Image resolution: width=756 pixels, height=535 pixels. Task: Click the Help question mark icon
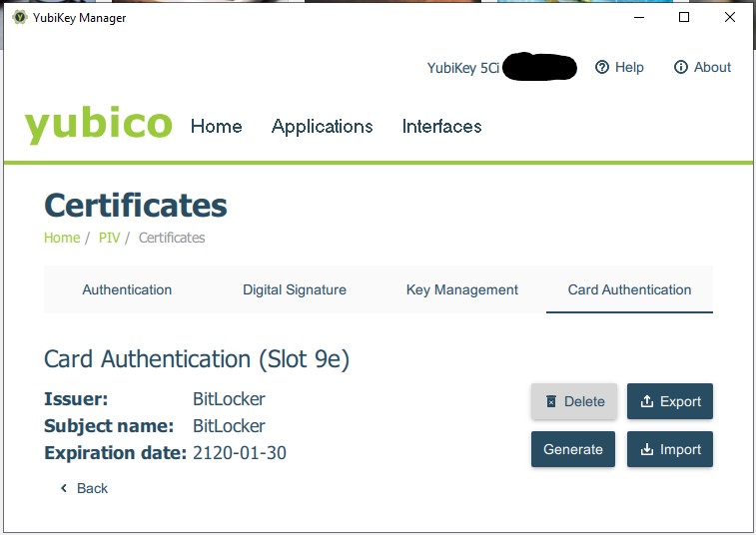pyautogui.click(x=602, y=67)
